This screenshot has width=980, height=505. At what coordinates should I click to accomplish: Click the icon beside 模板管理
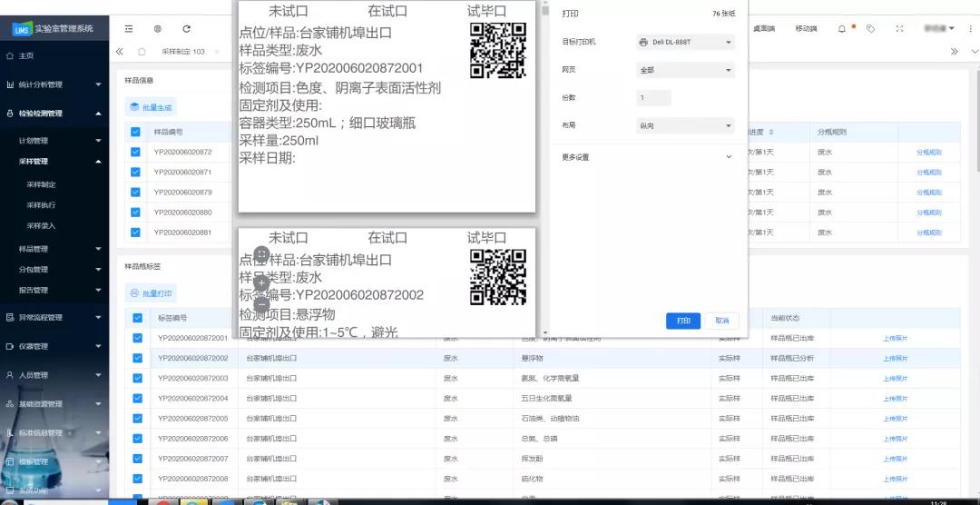10,461
